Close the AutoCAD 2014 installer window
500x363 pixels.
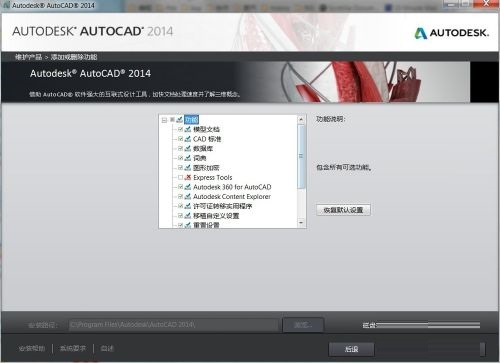486,4
